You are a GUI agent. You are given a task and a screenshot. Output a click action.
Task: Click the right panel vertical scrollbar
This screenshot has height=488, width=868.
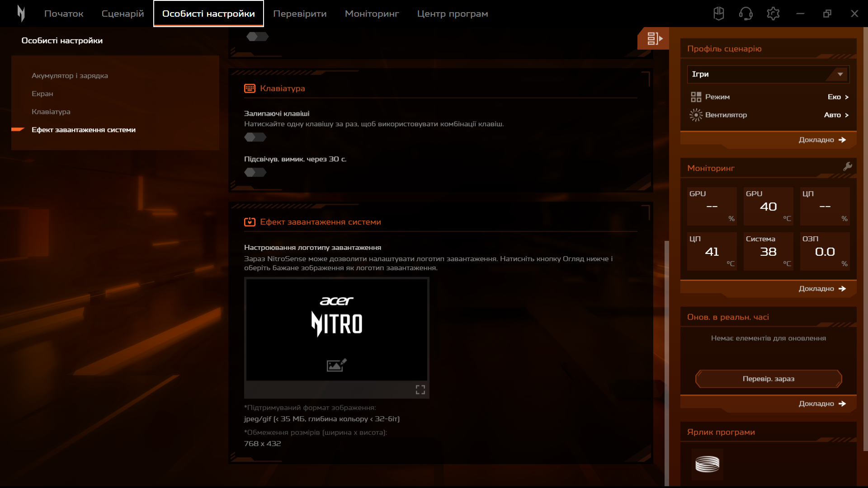(x=865, y=239)
